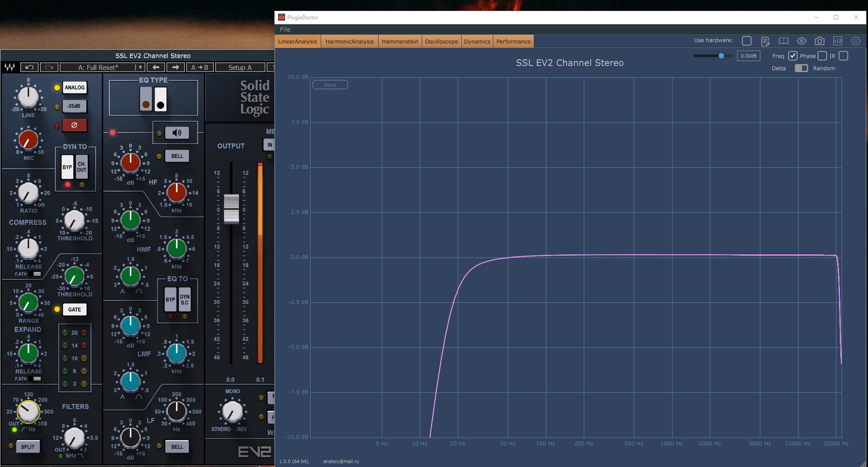Viewport: 868px width, 467px height.
Task: Toggle the -20dB pad button
Action: pos(74,106)
